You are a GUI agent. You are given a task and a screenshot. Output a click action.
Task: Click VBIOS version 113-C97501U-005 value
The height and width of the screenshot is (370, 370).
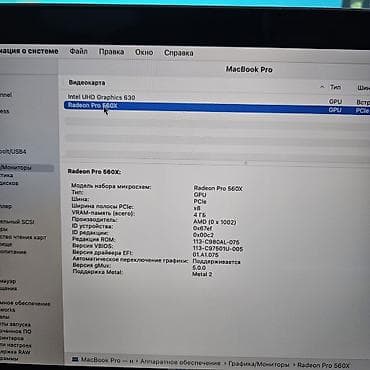point(218,249)
